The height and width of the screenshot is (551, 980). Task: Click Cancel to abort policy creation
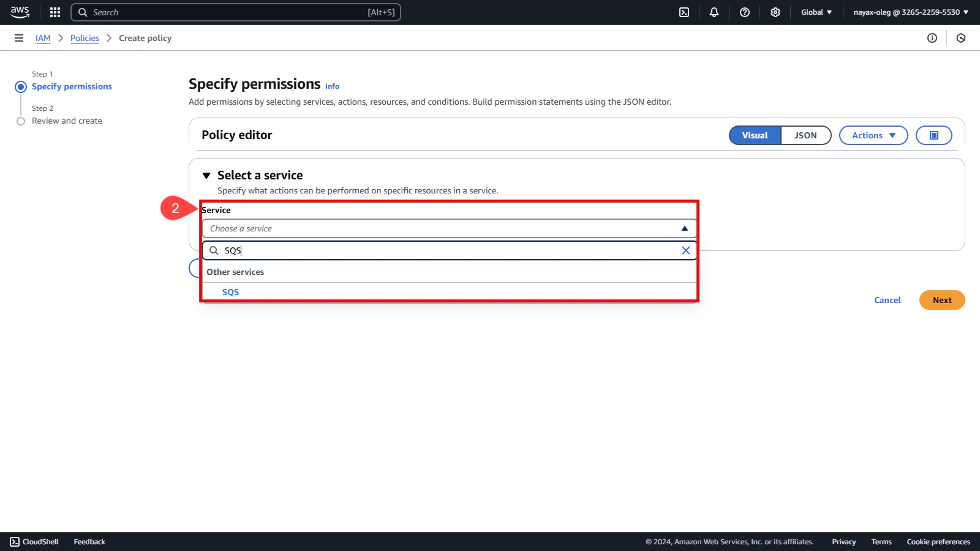coord(888,300)
